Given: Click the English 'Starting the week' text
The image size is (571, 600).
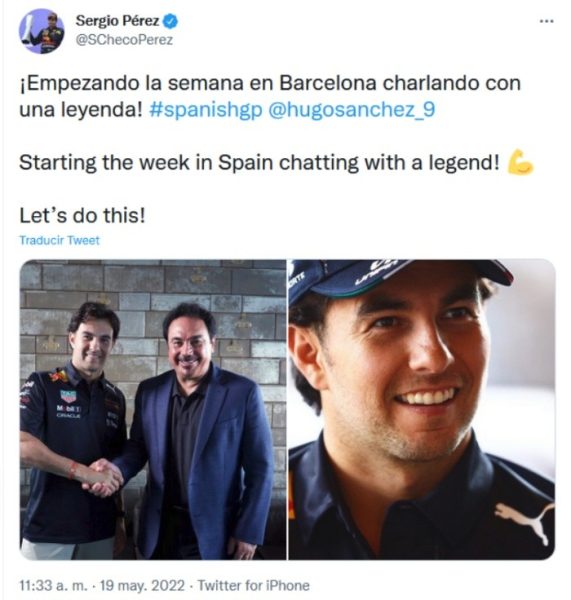Looking at the screenshot, I should tap(259, 163).
